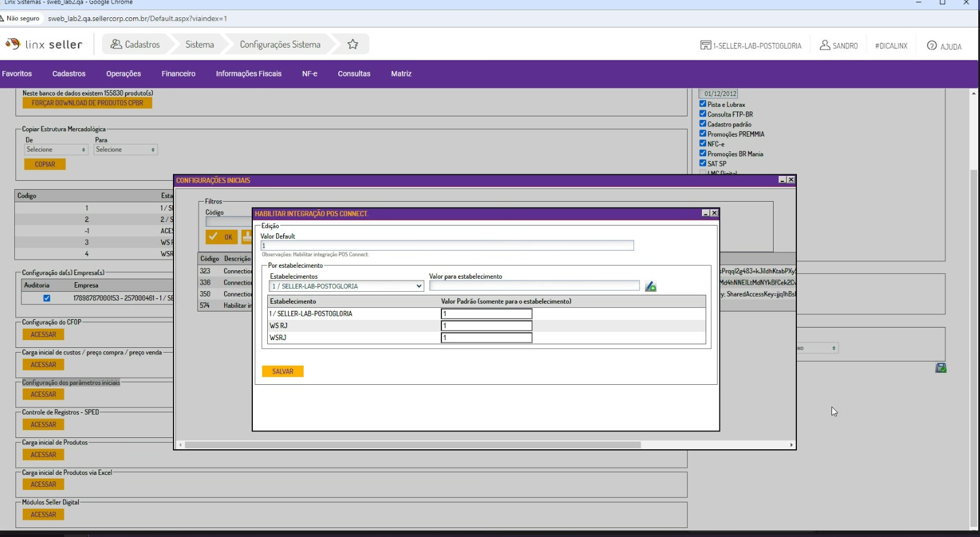The width and height of the screenshot is (980, 537).
Task: Click the horizontal scrollbar right arrow
Action: [792, 445]
